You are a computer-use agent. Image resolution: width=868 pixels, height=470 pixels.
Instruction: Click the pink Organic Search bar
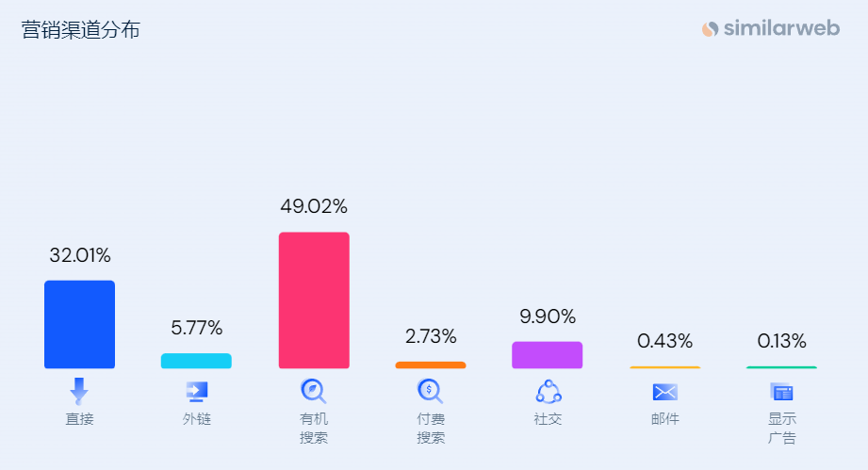click(x=314, y=300)
